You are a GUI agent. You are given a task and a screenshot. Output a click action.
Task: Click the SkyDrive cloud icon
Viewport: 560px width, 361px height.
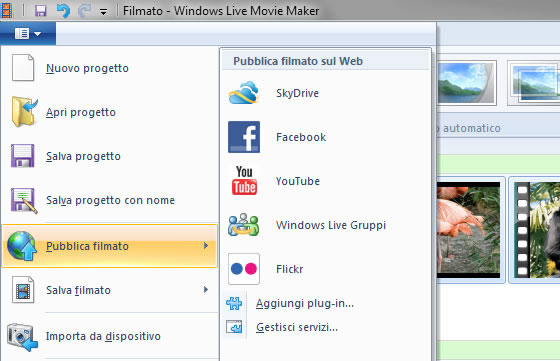pyautogui.click(x=244, y=92)
